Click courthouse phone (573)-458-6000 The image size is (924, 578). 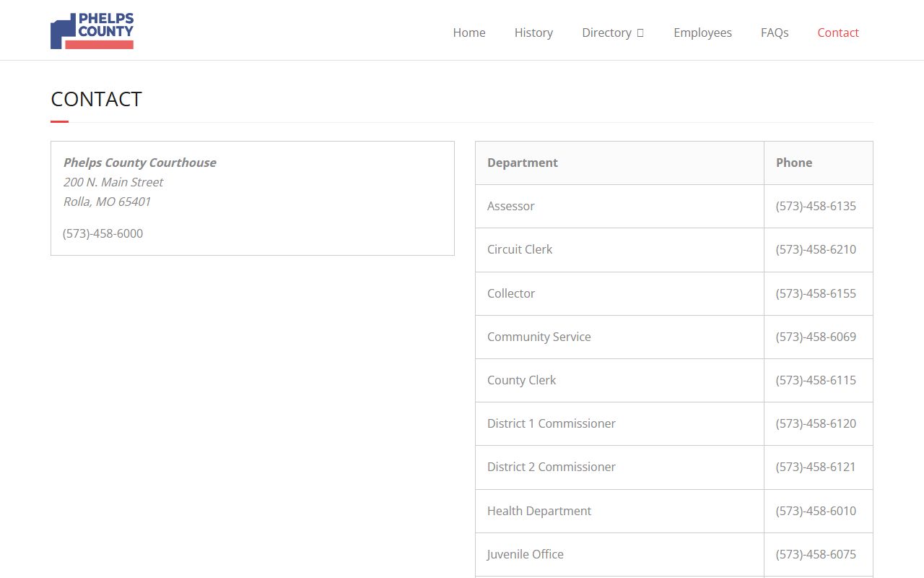[103, 233]
